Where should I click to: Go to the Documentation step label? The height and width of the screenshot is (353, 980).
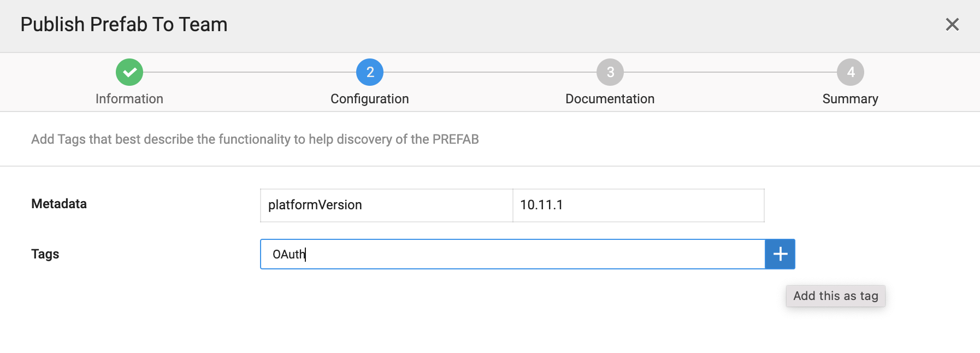(x=610, y=99)
